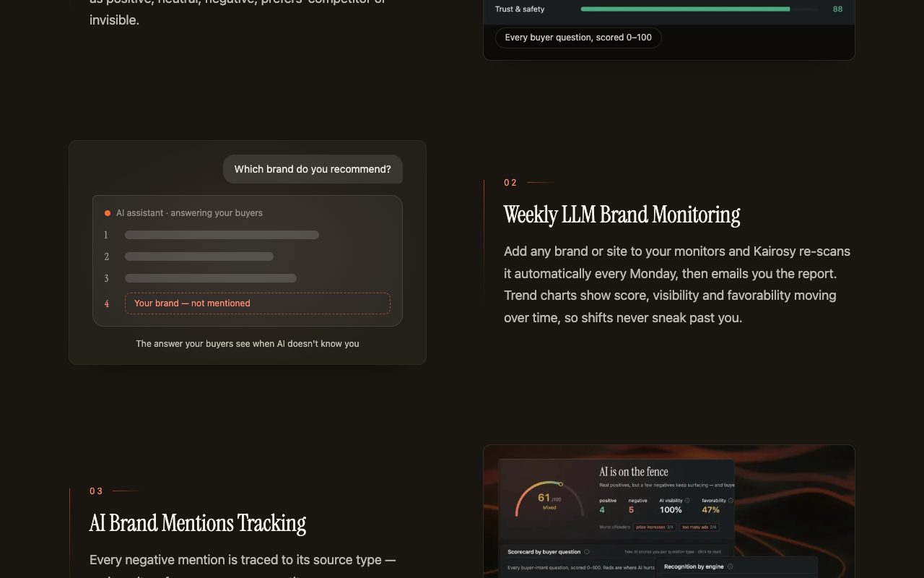Click the favorability 47% value

[x=711, y=510]
